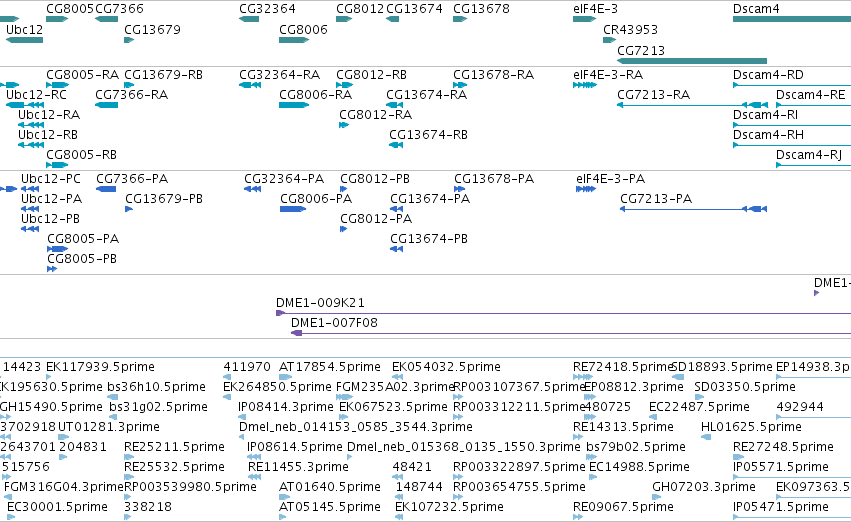Select the CG8005-PB protein label
The width and height of the screenshot is (851, 522).
point(82,258)
